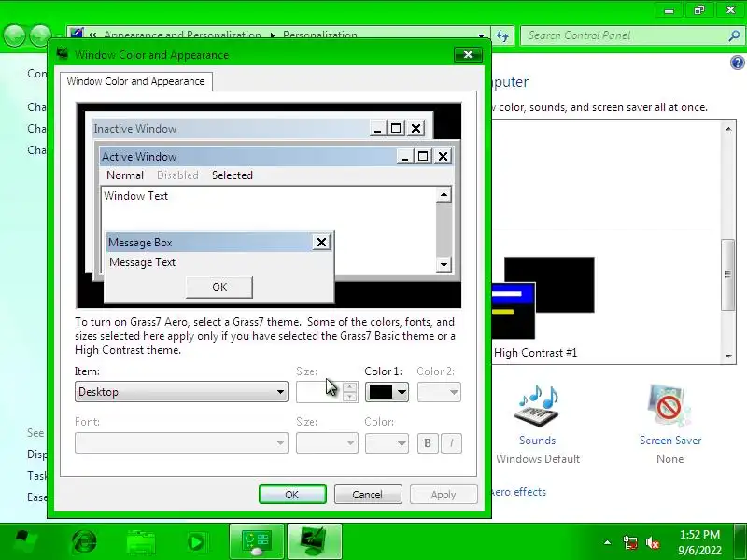
Task: Click Active Window maximize icon in preview
Action: (423, 156)
